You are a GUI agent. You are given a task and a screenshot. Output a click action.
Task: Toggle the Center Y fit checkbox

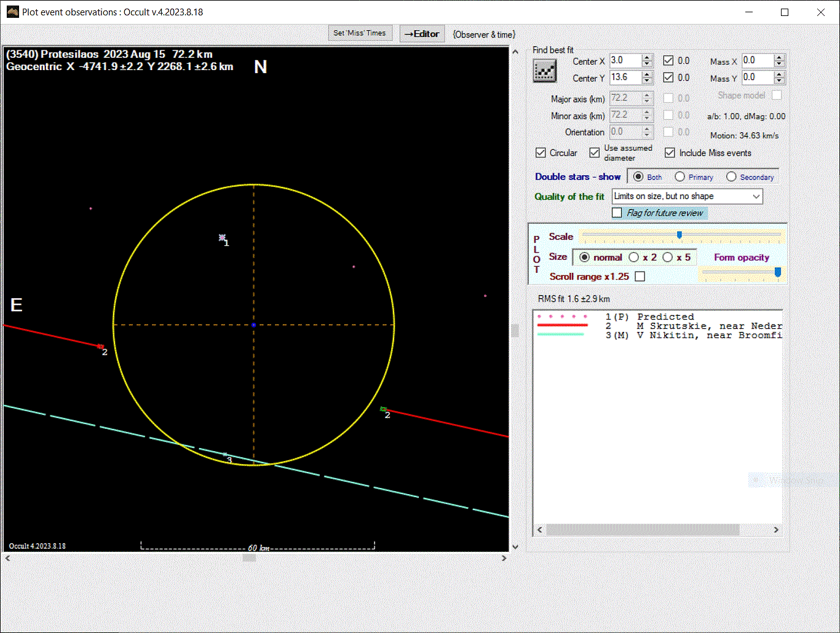tap(668, 77)
